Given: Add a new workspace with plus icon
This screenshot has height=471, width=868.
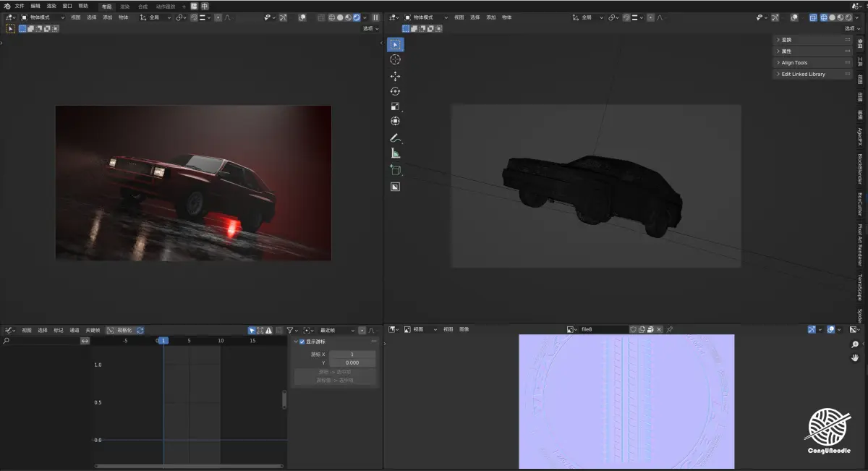Looking at the screenshot, I should click(184, 6).
